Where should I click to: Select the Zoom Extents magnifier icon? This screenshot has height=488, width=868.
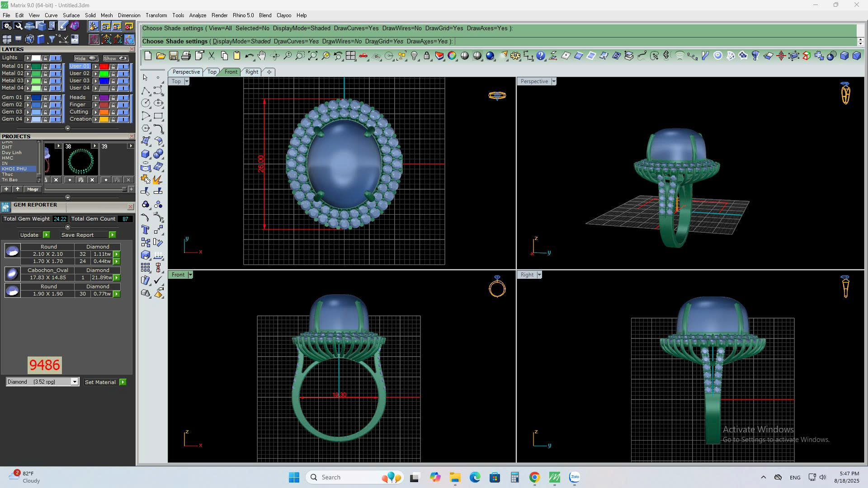coord(312,56)
